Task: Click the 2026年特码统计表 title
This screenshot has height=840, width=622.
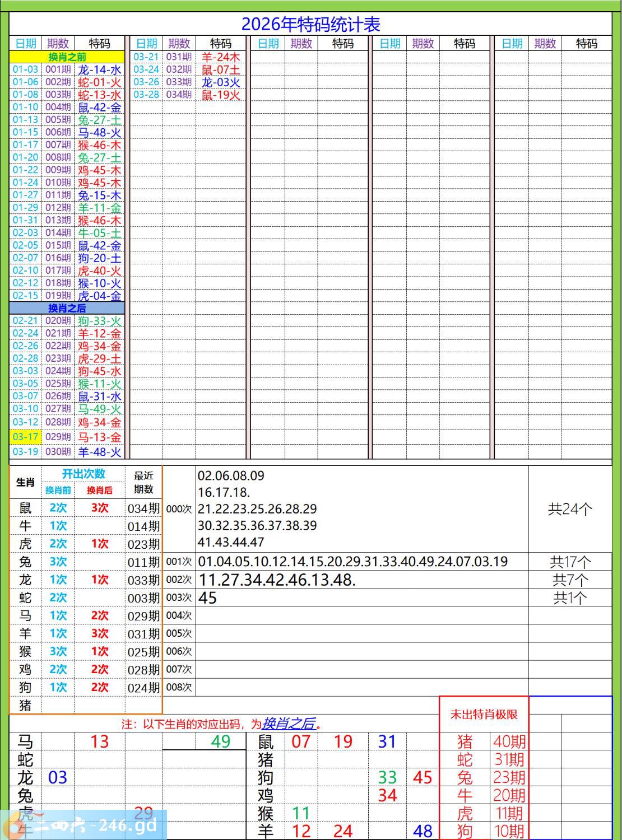Action: point(310,24)
